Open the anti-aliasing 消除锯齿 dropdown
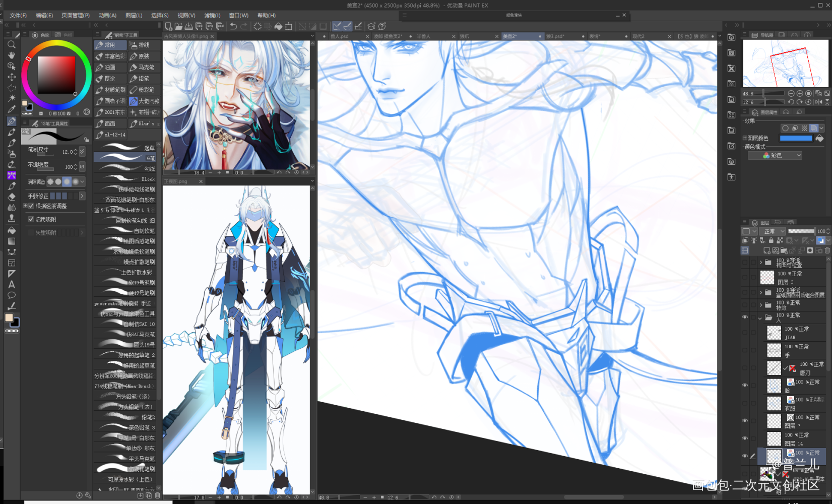Image resolution: width=832 pixels, height=504 pixels. pyautogui.click(x=82, y=181)
